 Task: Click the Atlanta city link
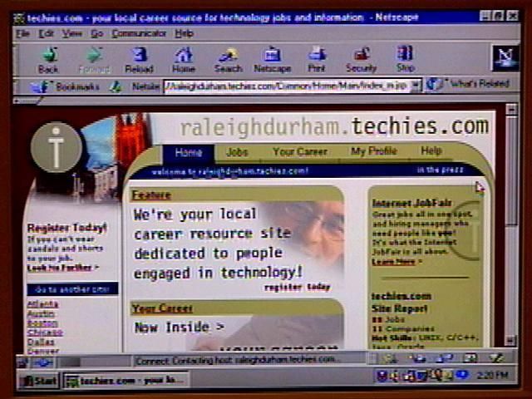tap(42, 304)
